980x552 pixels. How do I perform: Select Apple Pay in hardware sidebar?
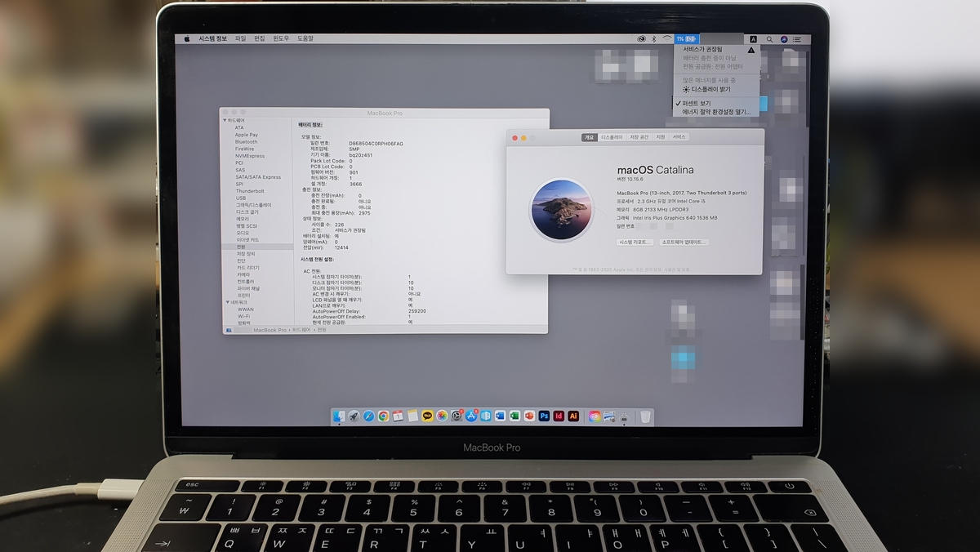point(246,135)
